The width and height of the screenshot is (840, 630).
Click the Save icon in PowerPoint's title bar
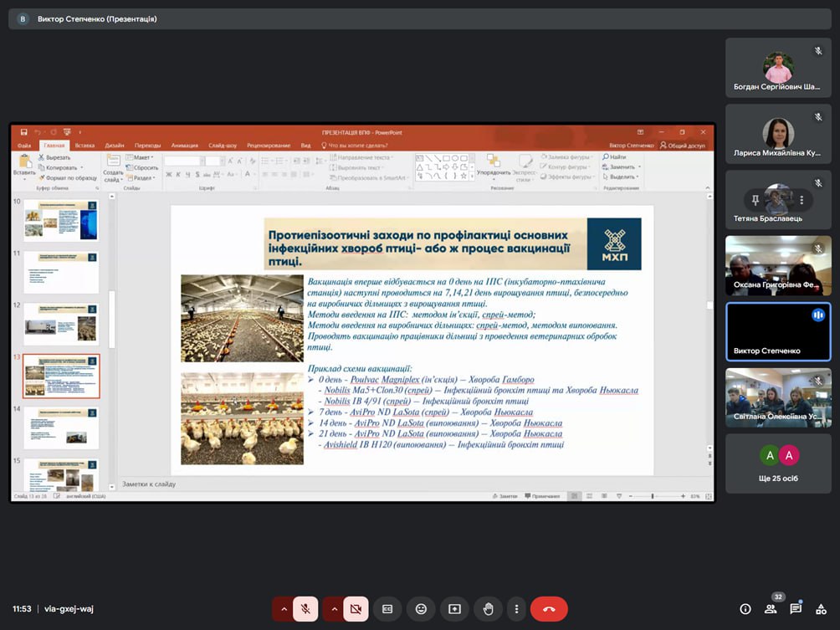click(23, 132)
